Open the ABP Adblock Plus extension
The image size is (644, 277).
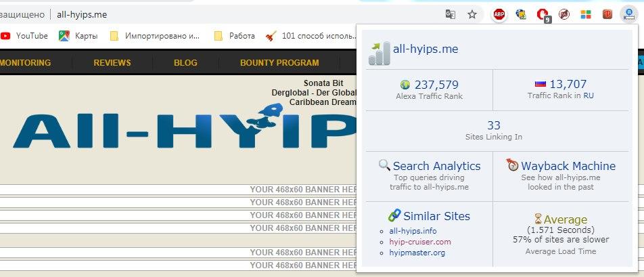(x=499, y=15)
